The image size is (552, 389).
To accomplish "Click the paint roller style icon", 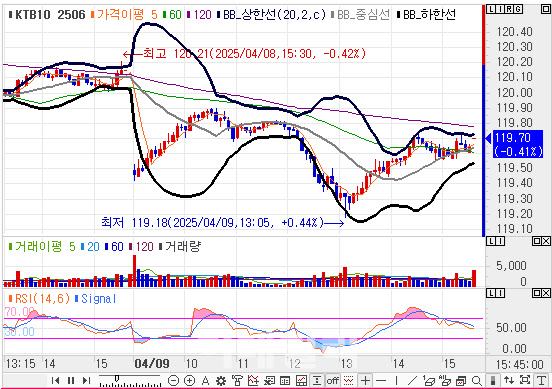I will click(238, 381).
